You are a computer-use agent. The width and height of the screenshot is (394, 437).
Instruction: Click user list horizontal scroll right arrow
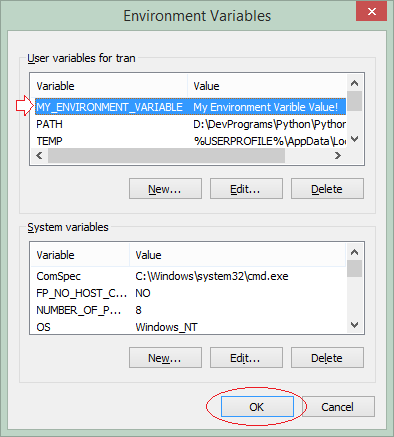click(338, 156)
